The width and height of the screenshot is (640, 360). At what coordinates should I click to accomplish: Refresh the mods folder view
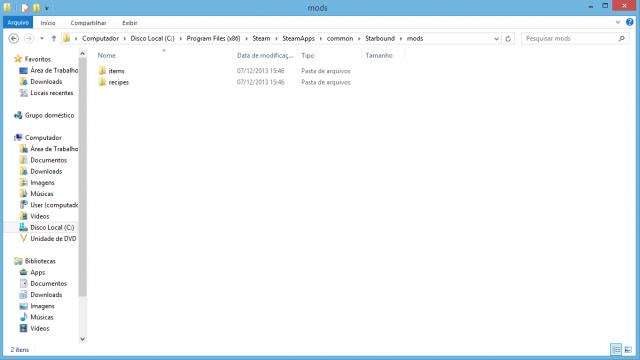[x=508, y=39]
